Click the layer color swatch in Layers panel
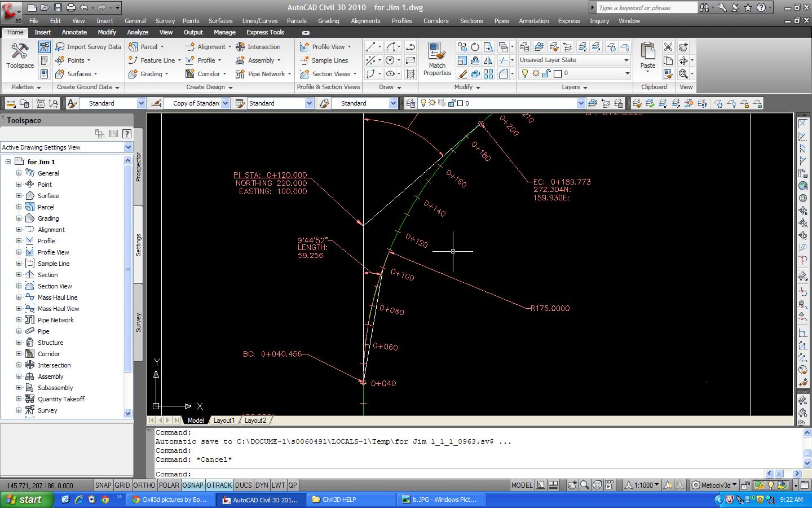This screenshot has height=508, width=812. tap(558, 73)
